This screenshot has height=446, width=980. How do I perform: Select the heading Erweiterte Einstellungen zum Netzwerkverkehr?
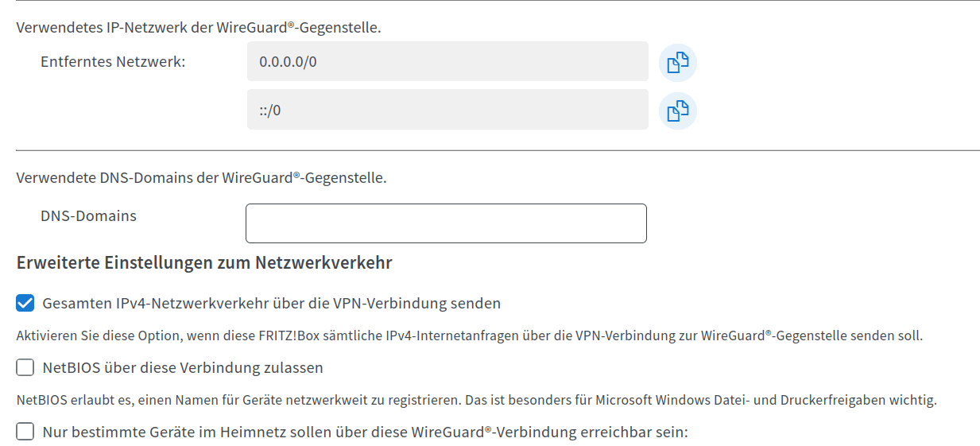(204, 262)
